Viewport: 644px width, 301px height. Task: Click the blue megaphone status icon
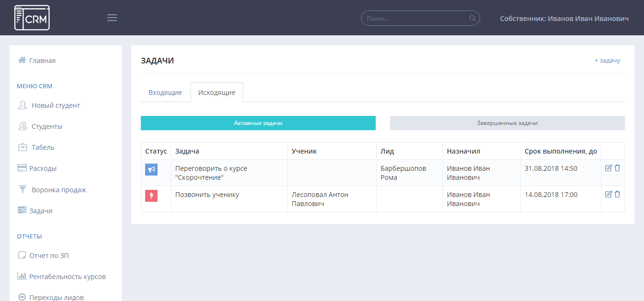pos(151,169)
